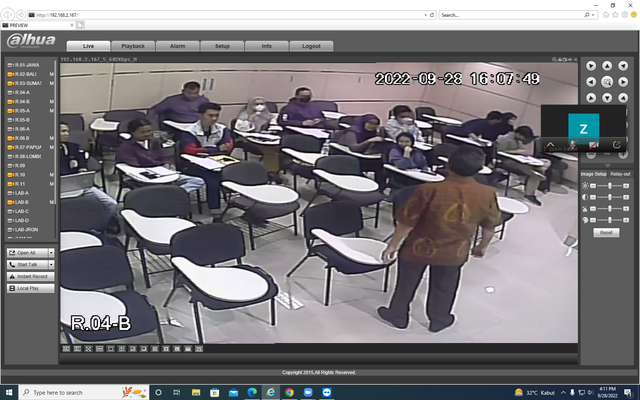Tilt camera down with PTZ down arrow
This screenshot has width=640, height=400.
coord(607,98)
